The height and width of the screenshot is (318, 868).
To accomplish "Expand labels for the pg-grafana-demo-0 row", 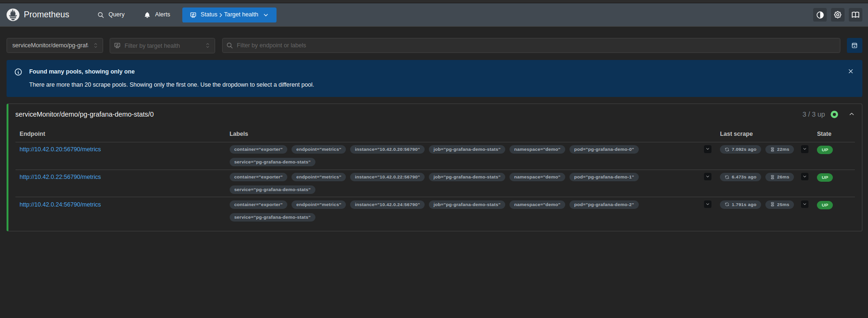I will 708,149.
